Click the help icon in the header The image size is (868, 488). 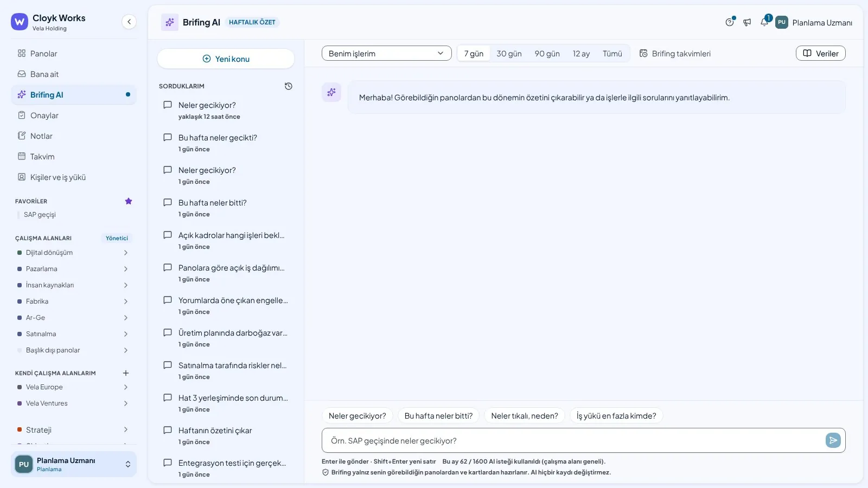tap(730, 22)
